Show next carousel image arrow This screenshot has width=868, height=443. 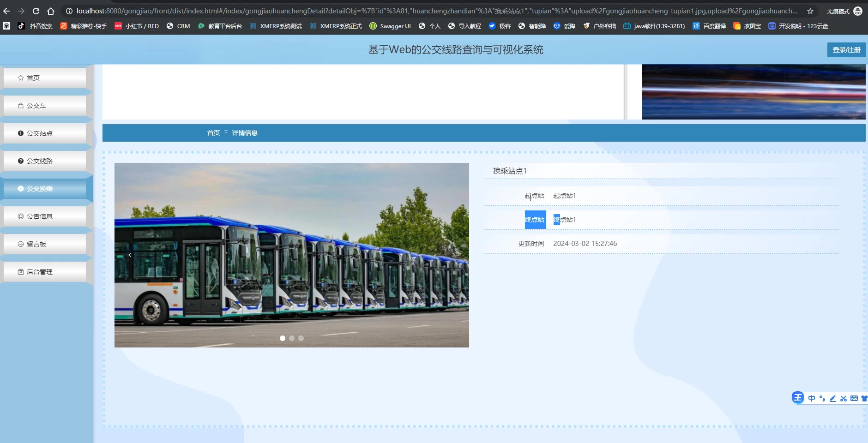tap(454, 255)
